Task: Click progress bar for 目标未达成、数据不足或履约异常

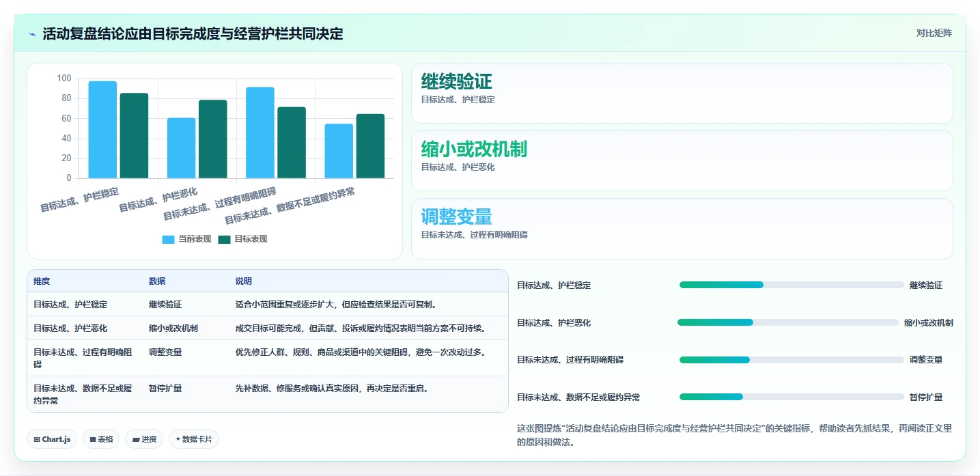Action: tap(792, 397)
